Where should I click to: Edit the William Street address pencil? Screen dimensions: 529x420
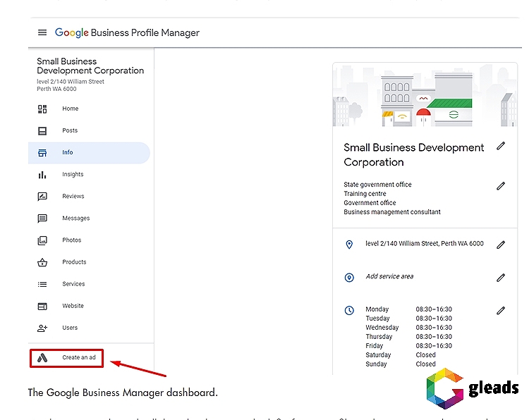(x=501, y=245)
